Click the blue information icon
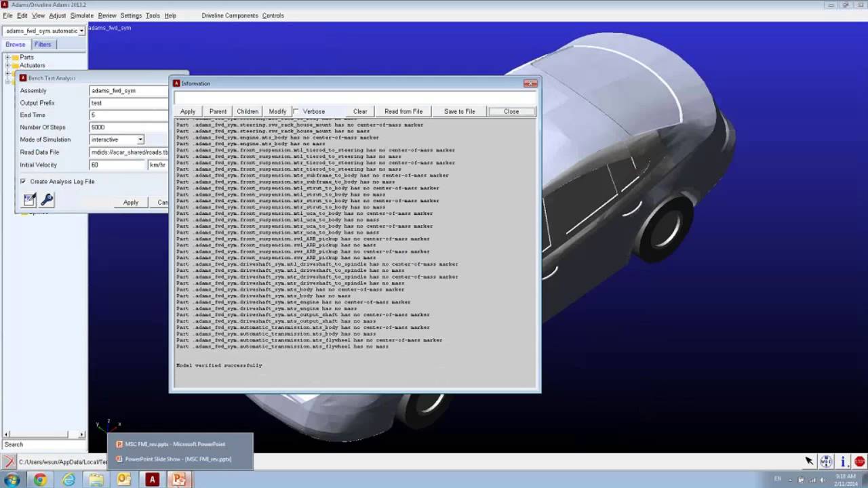 coord(843,462)
